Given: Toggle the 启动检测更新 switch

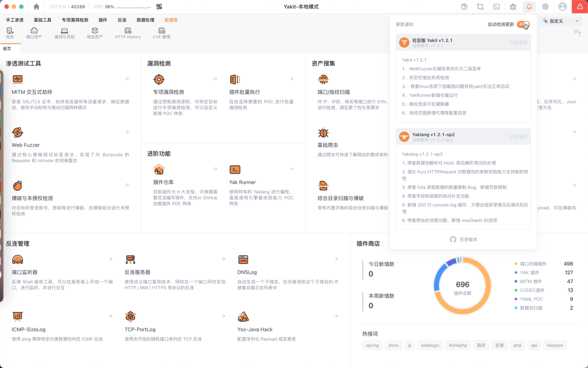Looking at the screenshot, I should tap(523, 25).
